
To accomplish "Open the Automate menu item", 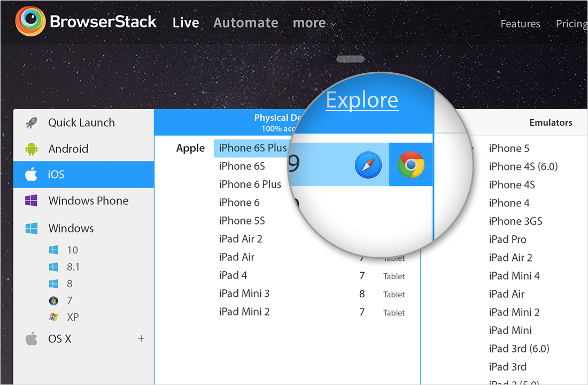I will 245,23.
